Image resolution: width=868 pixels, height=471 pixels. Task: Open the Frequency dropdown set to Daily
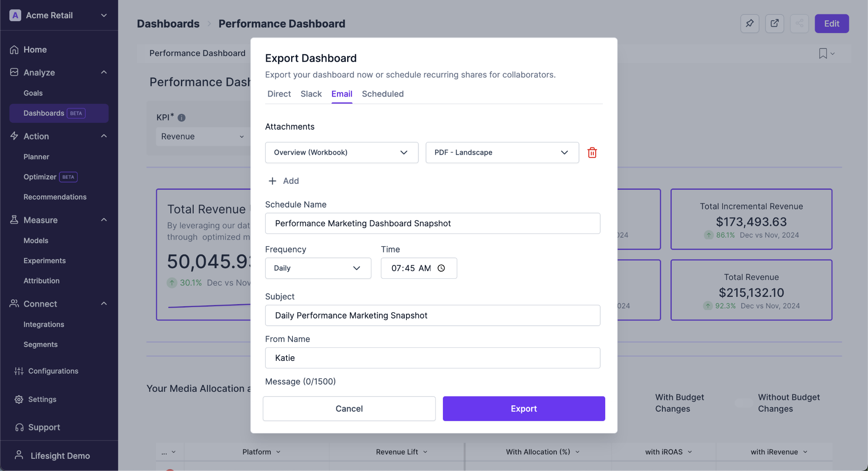[318, 268]
